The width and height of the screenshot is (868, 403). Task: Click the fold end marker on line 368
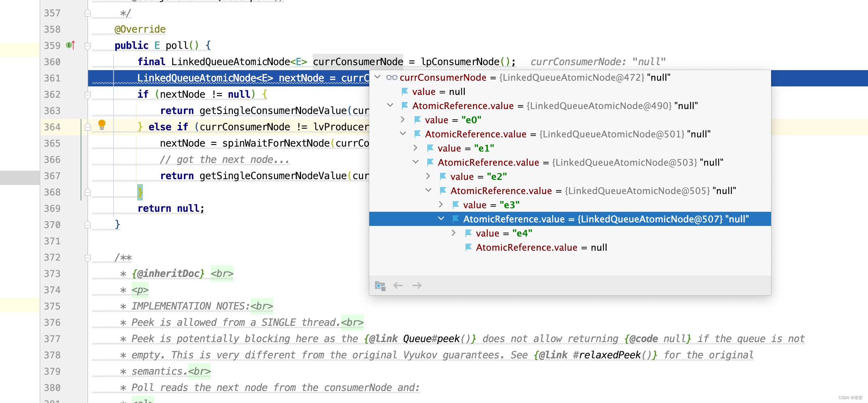pyautogui.click(x=88, y=192)
